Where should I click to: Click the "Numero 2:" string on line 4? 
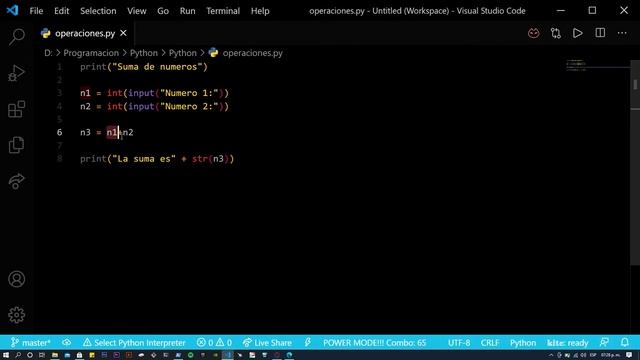pos(189,106)
